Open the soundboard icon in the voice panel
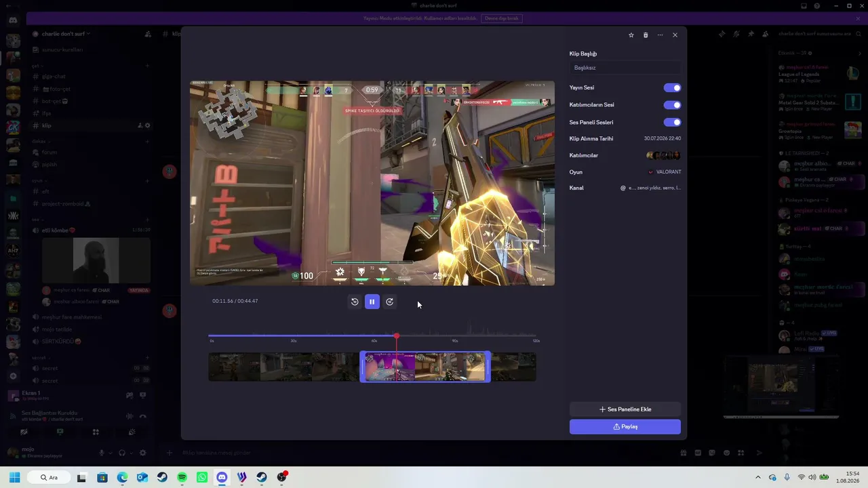Screen dimensions: 868x488 (132, 432)
